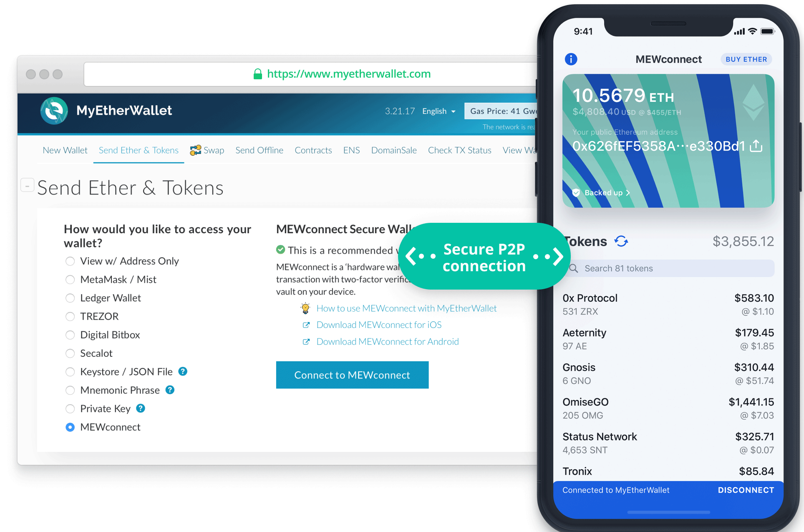
Task: Click the verified checkmark icon on MEWconnect
Action: (280, 251)
